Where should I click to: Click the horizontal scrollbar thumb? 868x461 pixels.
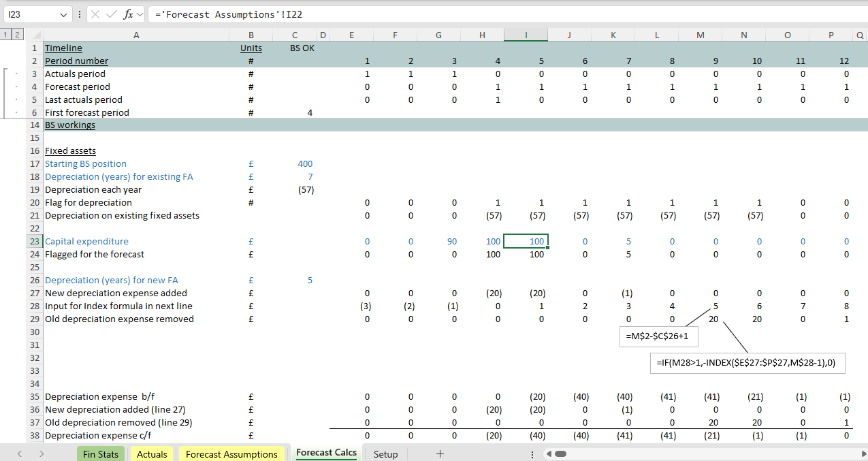point(560,454)
